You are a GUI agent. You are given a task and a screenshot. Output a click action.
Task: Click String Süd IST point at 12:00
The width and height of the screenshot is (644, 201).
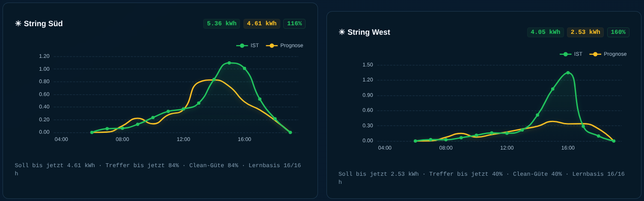[x=183, y=109]
